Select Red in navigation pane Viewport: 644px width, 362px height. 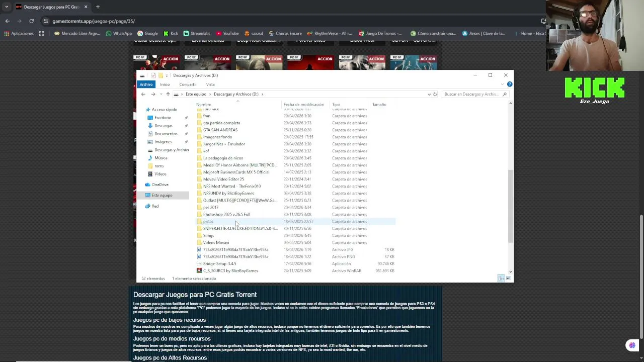(155, 206)
